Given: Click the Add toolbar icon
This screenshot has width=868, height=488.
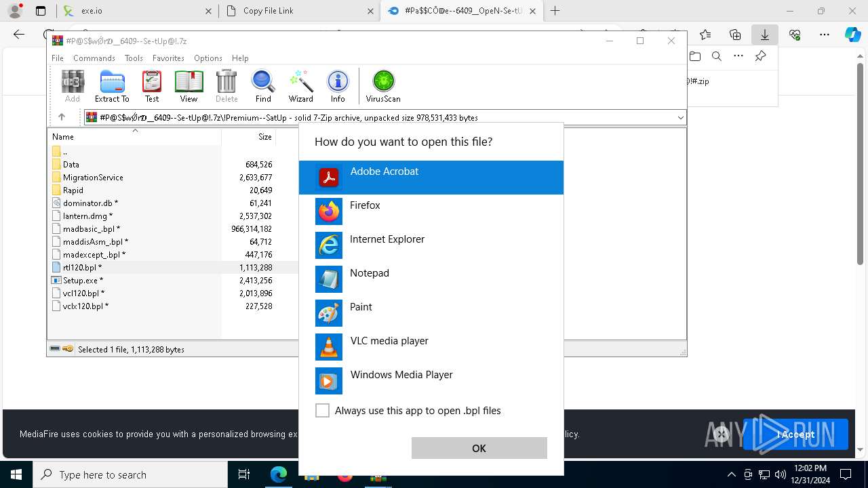Looking at the screenshot, I should click(73, 87).
